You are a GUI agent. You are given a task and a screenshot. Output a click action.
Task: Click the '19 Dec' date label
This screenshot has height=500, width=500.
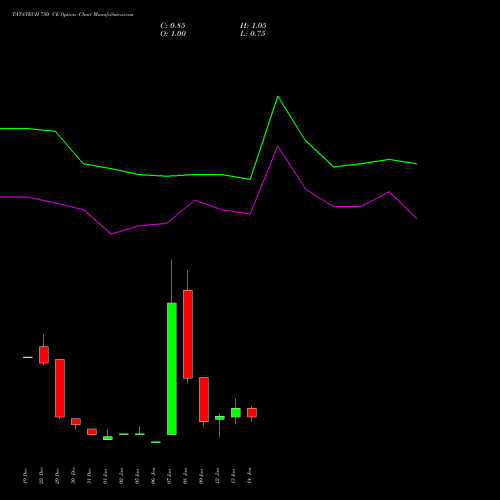tap(26, 476)
